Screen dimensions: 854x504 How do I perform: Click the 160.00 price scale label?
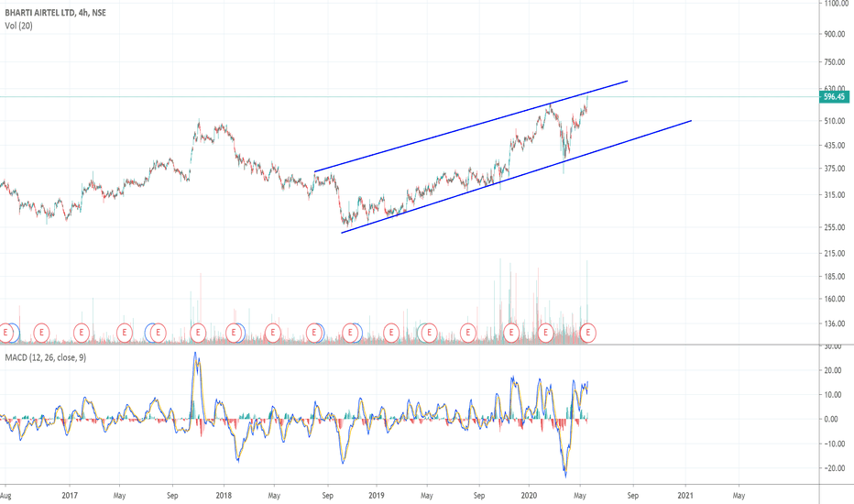click(x=835, y=299)
